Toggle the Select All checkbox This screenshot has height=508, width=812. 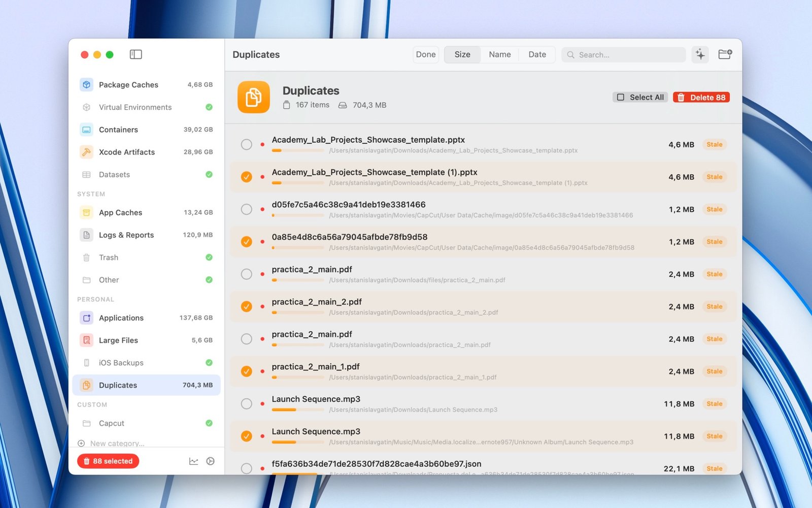tap(621, 98)
